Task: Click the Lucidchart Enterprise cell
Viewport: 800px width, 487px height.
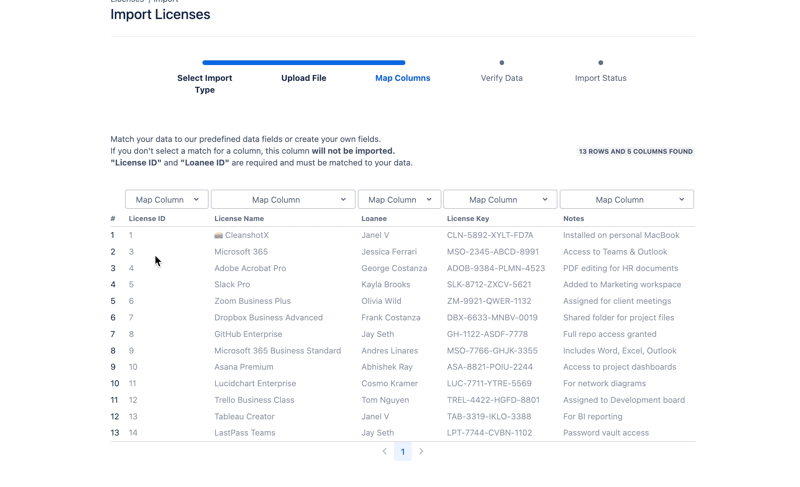Action: [255, 383]
